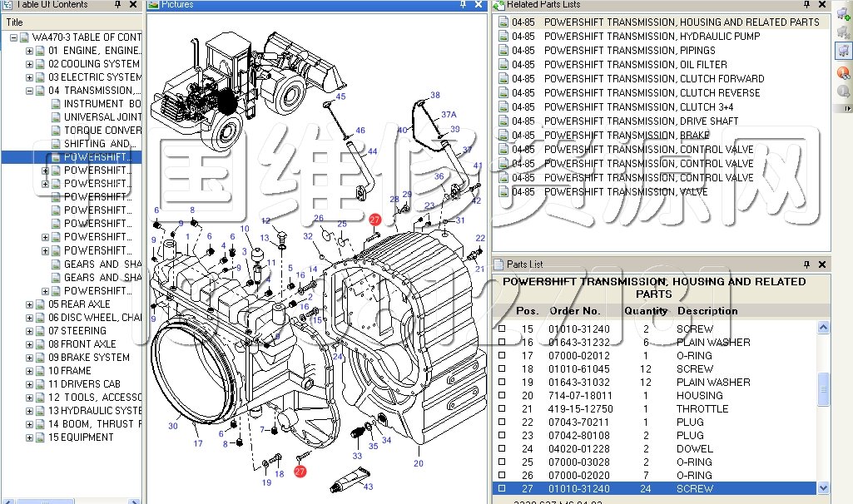
Task: Select TORQUE CONVERTER in table of contents
Action: (102, 131)
